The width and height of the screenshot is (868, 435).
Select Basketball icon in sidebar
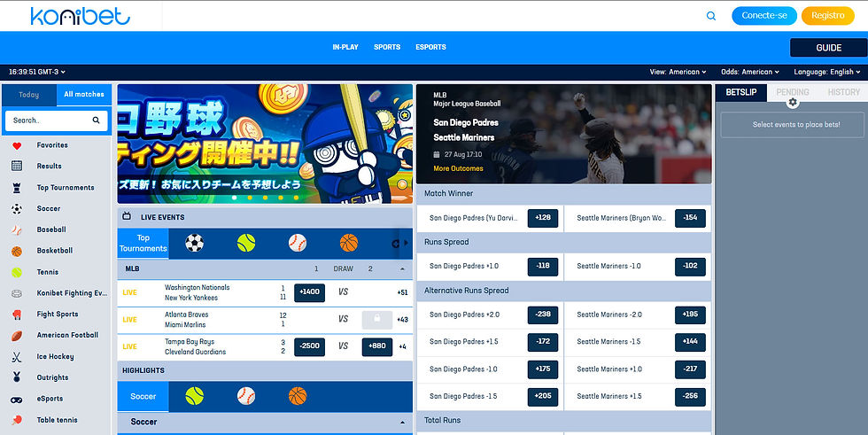(17, 252)
